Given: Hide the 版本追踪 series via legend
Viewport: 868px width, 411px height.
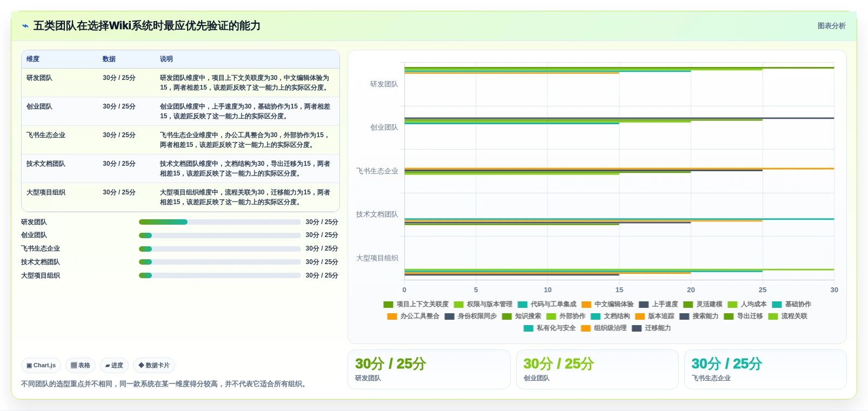Looking at the screenshot, I should point(654,316).
